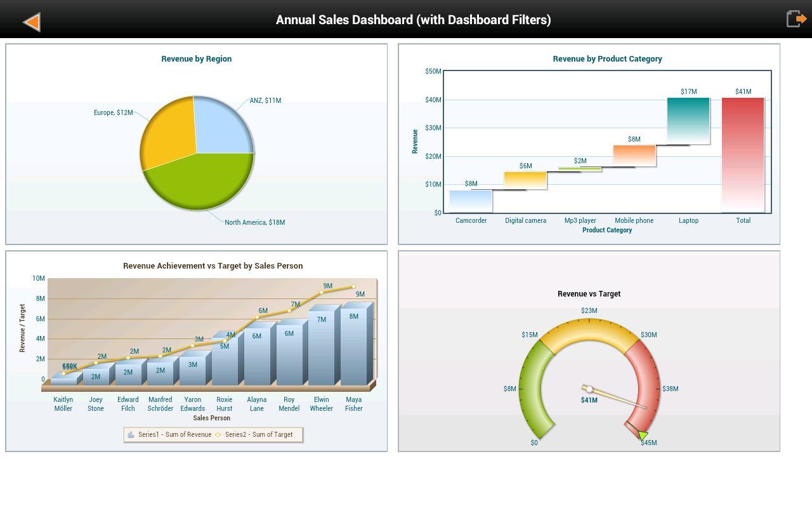Expand the Revenue by Product Category panel
The height and width of the screenshot is (508, 812).
pos(606,58)
